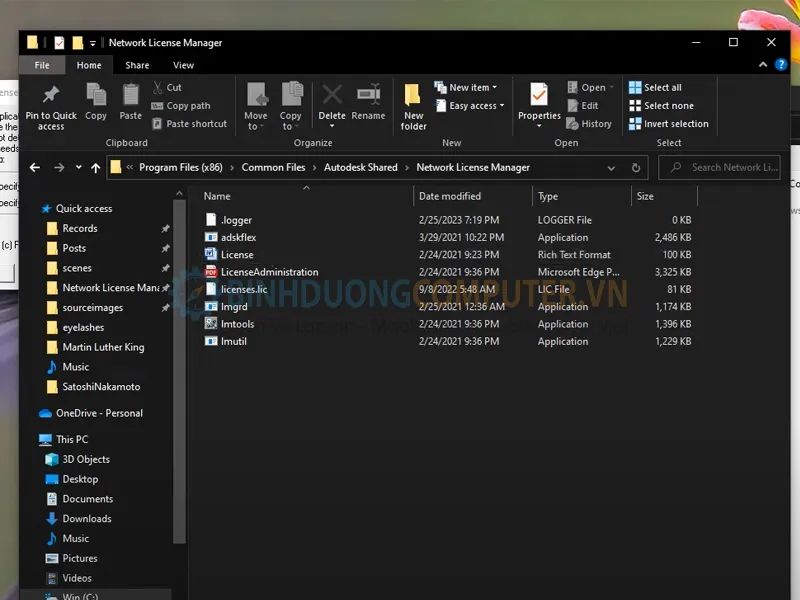
Task: Click Select all in the ribbon
Action: (661, 88)
